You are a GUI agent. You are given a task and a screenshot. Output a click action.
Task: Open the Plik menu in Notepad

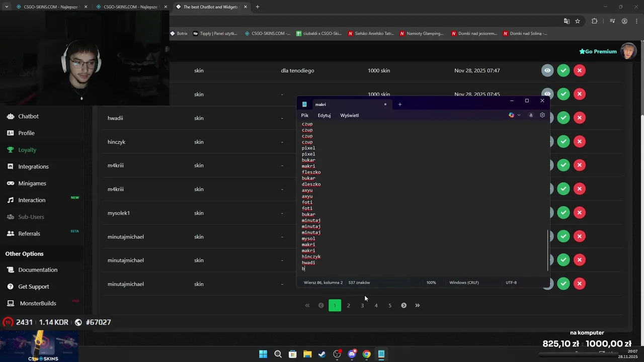tap(305, 115)
